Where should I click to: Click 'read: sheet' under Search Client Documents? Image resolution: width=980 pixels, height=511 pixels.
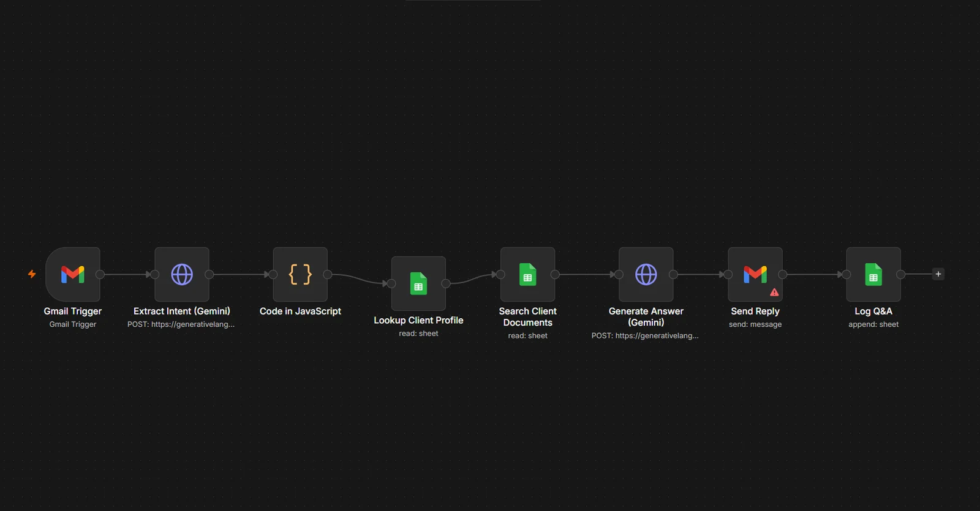click(527, 335)
